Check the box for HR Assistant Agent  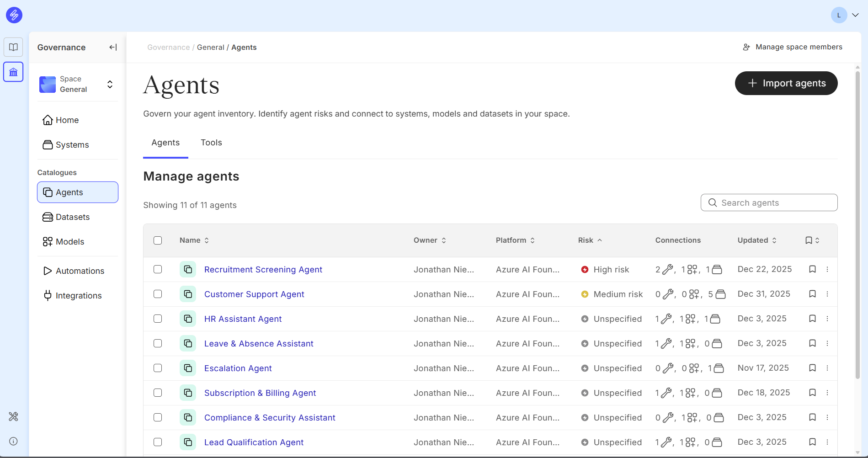coord(158,319)
